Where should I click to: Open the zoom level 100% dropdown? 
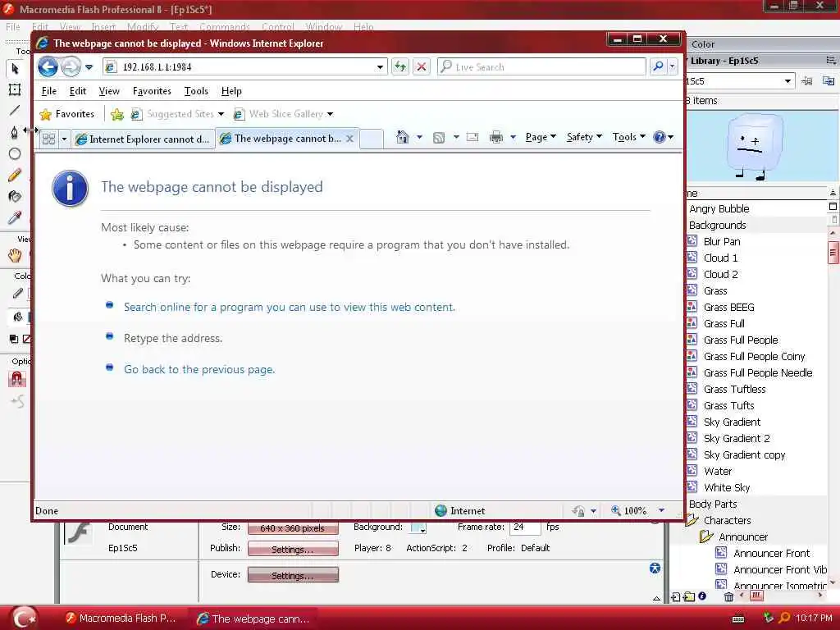click(661, 510)
